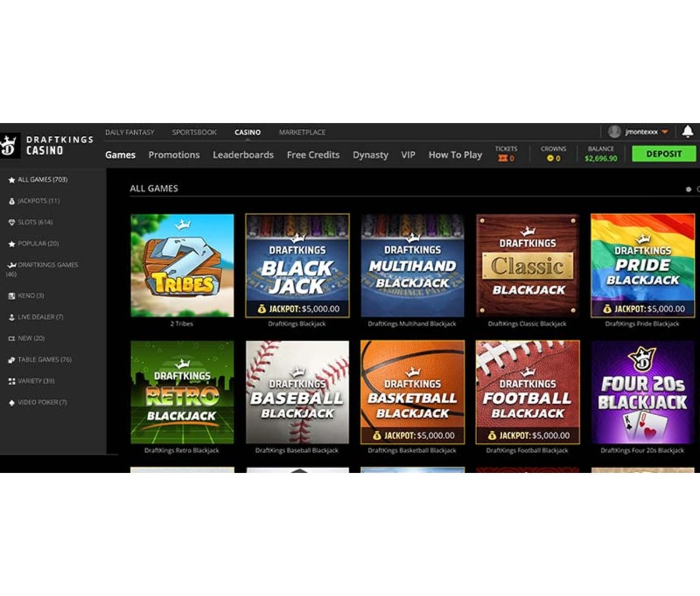Click the Crowns coin icon
The width and height of the screenshot is (700, 596).
[549, 159]
